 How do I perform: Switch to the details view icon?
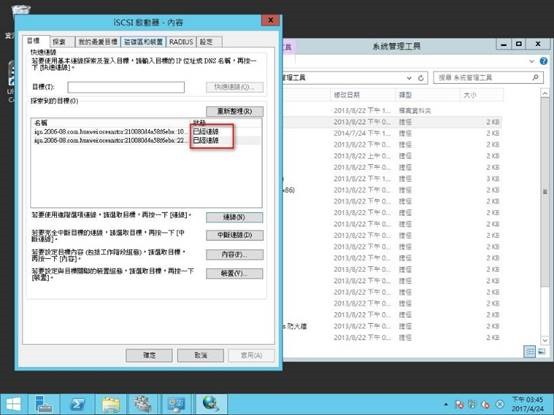(x=529, y=351)
